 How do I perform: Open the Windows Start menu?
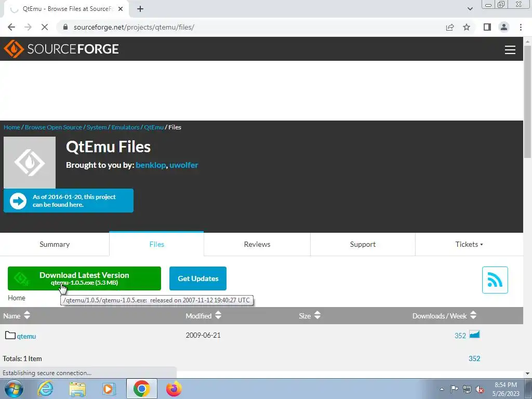(x=14, y=389)
